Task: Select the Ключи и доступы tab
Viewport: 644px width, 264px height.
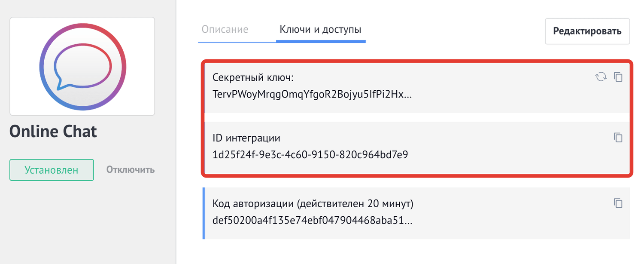Action: 320,30
